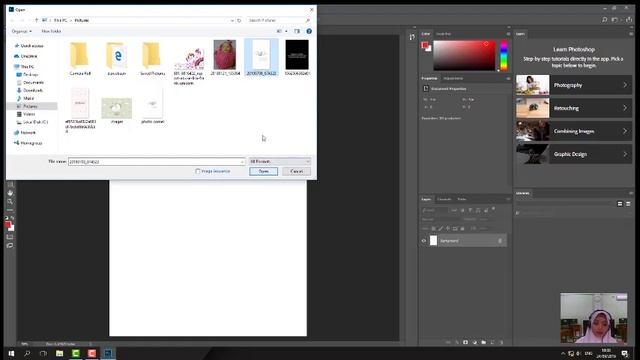Open the Combining Images tutorials topic
This screenshot has width=640, height=360.
click(x=574, y=131)
